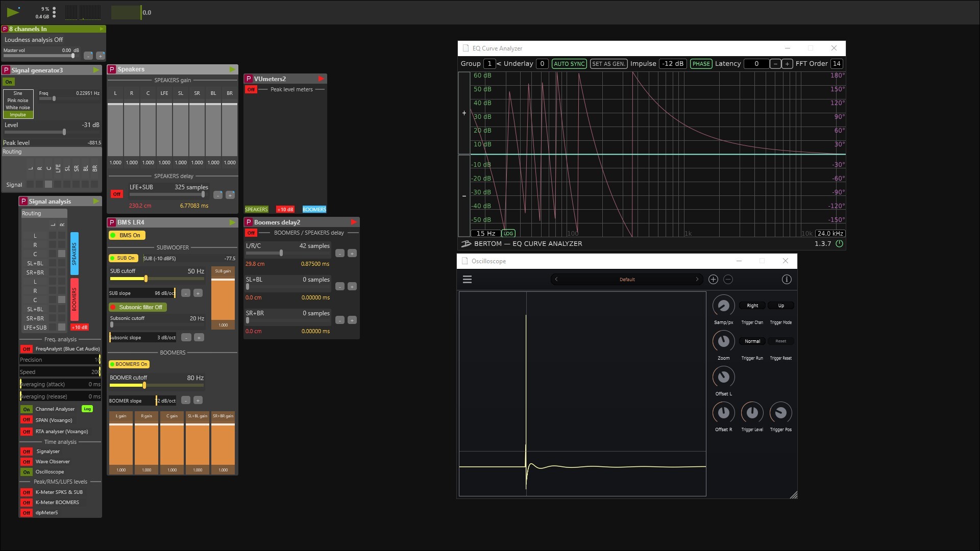This screenshot has height=551, width=980.
Task: Zoom in the EQ graph with the plus bar
Action: [x=464, y=113]
